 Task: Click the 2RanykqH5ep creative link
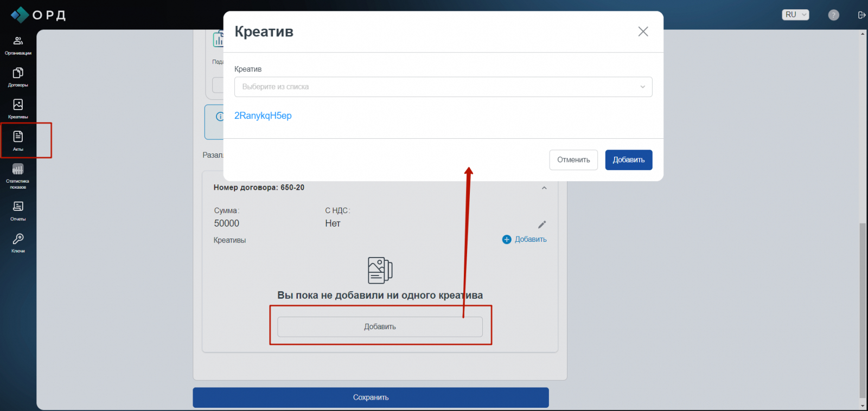point(263,115)
